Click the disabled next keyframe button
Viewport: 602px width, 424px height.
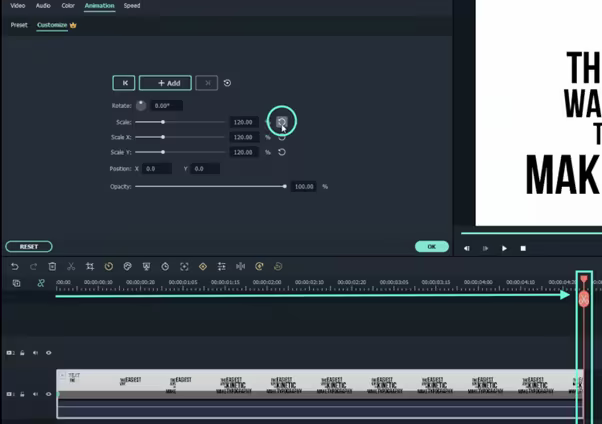click(x=207, y=83)
